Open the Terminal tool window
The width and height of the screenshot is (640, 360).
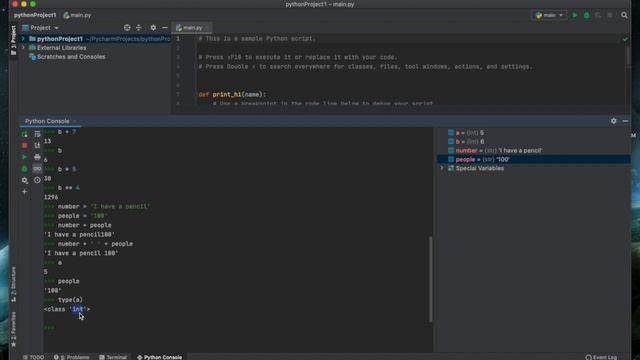tap(113, 357)
